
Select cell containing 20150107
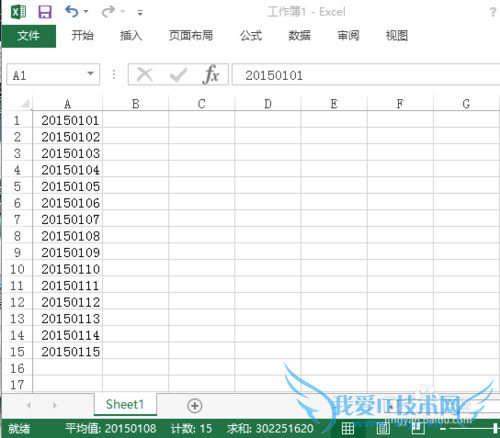(x=68, y=219)
